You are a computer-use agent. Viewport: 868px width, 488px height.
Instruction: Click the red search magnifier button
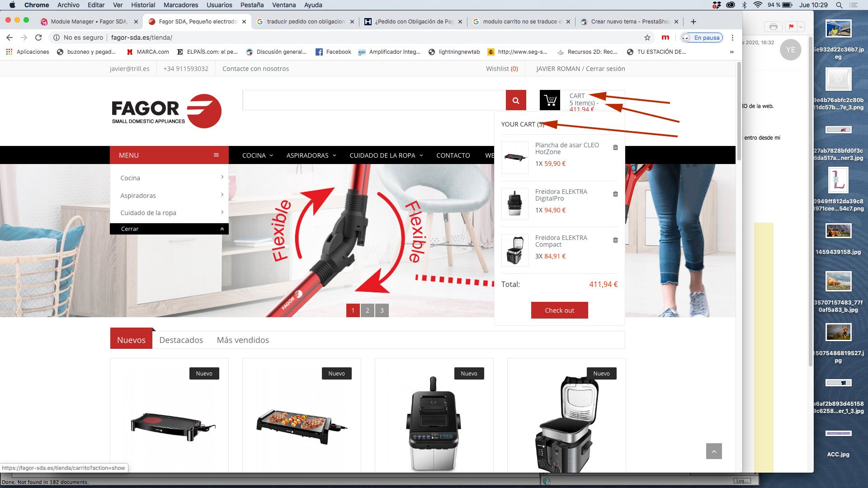[x=516, y=100]
